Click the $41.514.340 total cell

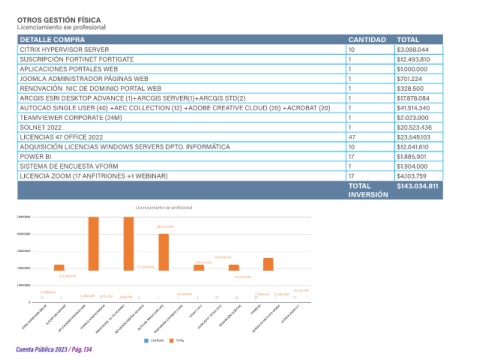click(413, 108)
